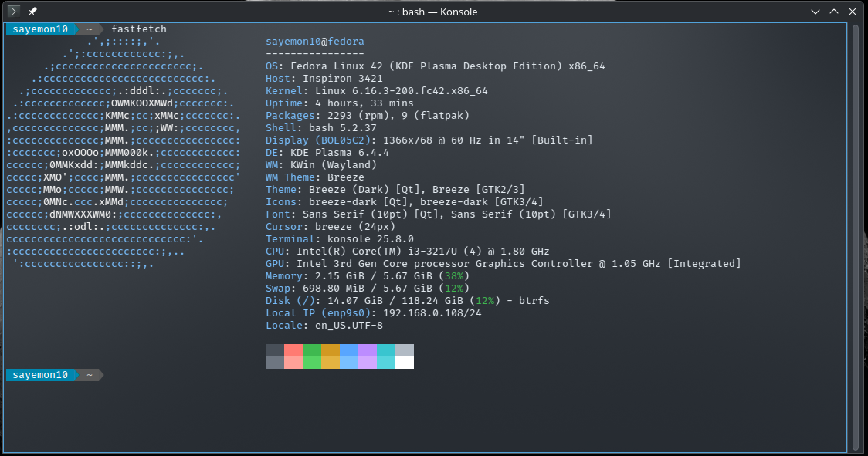The height and width of the screenshot is (456, 868).
Task: Click the fastfetch command text
Action: [x=139, y=29]
